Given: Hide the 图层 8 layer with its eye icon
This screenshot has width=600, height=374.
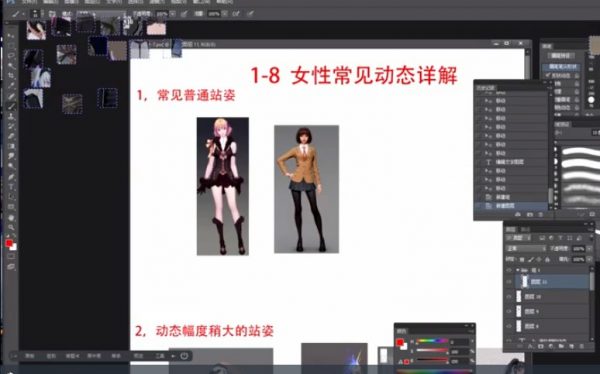Looking at the screenshot, I should [509, 326].
